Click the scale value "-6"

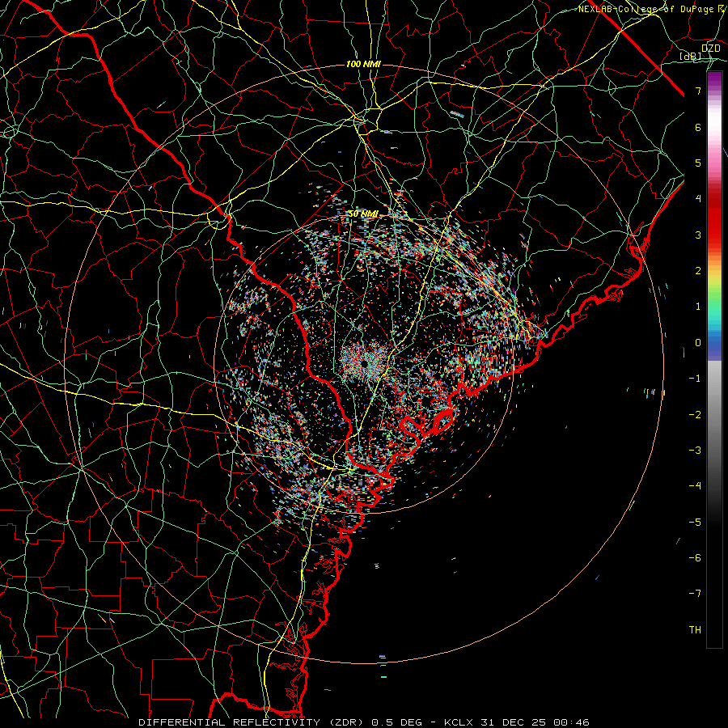coord(695,558)
